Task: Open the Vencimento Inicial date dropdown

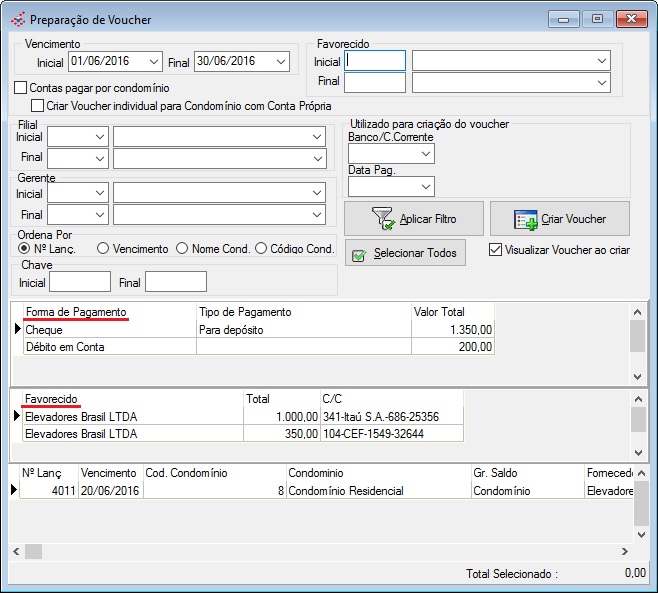Action: tap(153, 62)
